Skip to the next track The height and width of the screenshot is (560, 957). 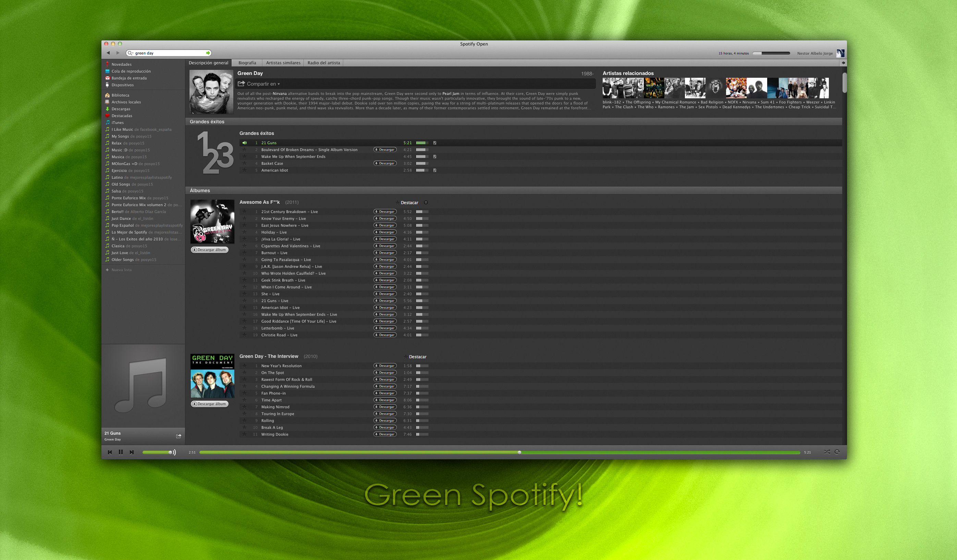pyautogui.click(x=131, y=452)
